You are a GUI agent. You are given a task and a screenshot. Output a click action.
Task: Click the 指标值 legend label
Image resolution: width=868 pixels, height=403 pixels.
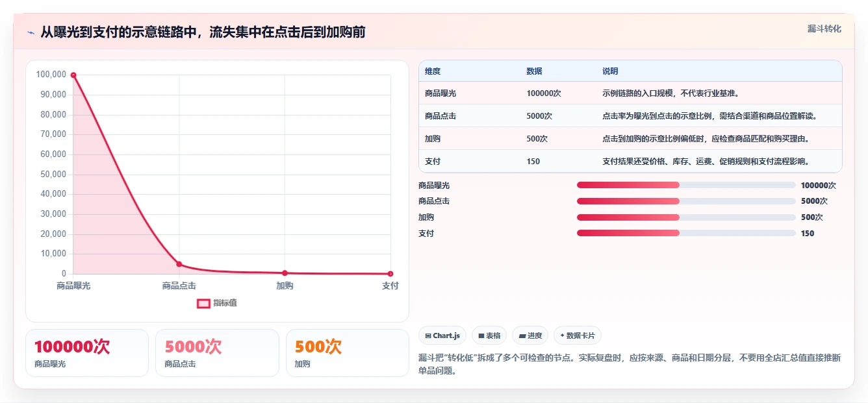[x=225, y=303]
